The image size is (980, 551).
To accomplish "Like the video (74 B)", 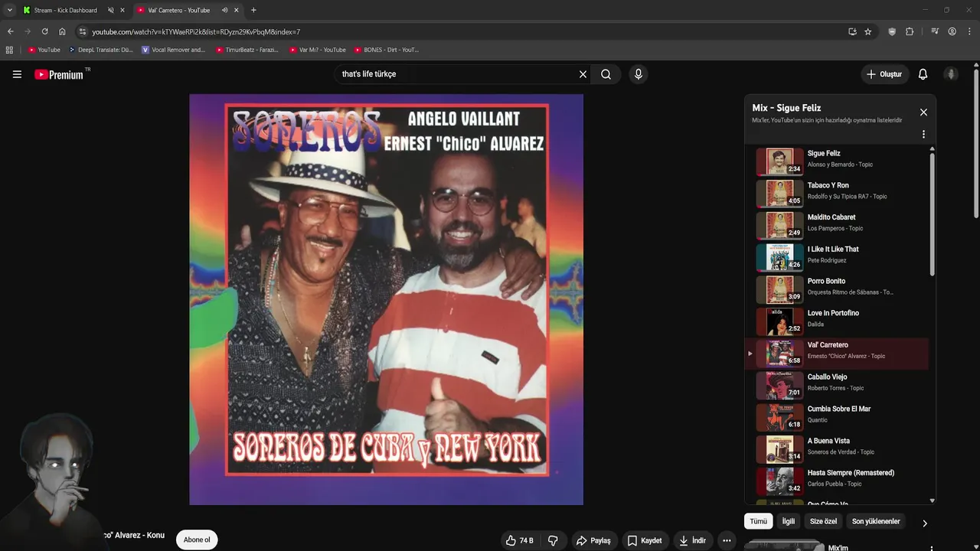I will (519, 540).
